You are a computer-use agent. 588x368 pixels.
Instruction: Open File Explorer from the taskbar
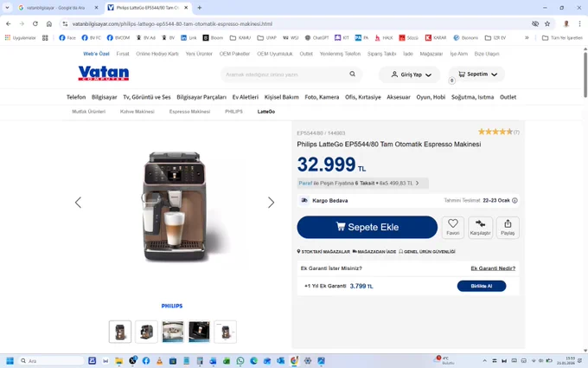[118, 361]
